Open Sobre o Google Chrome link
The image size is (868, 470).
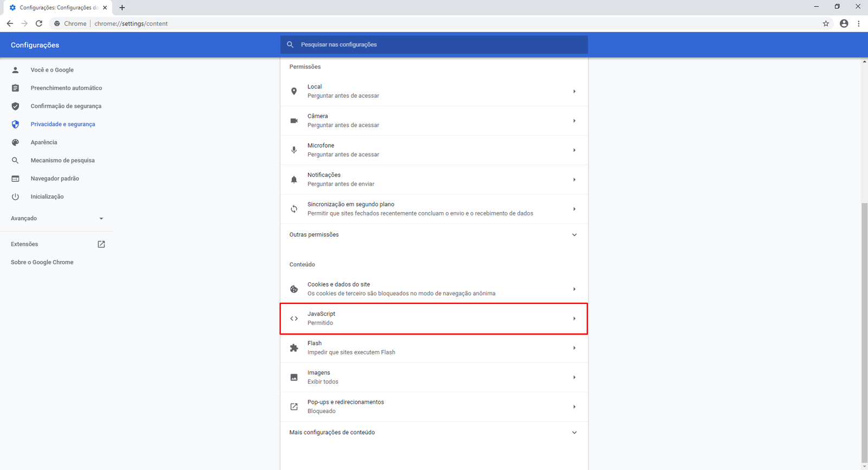coord(42,262)
